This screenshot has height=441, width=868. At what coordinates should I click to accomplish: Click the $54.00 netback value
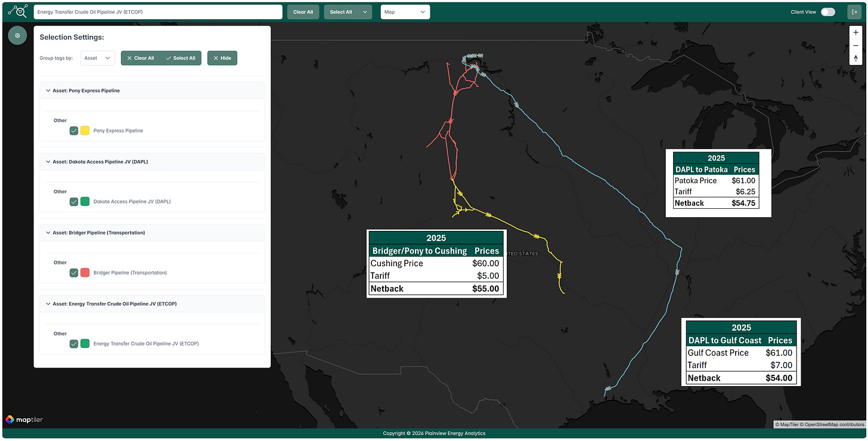[x=779, y=378]
